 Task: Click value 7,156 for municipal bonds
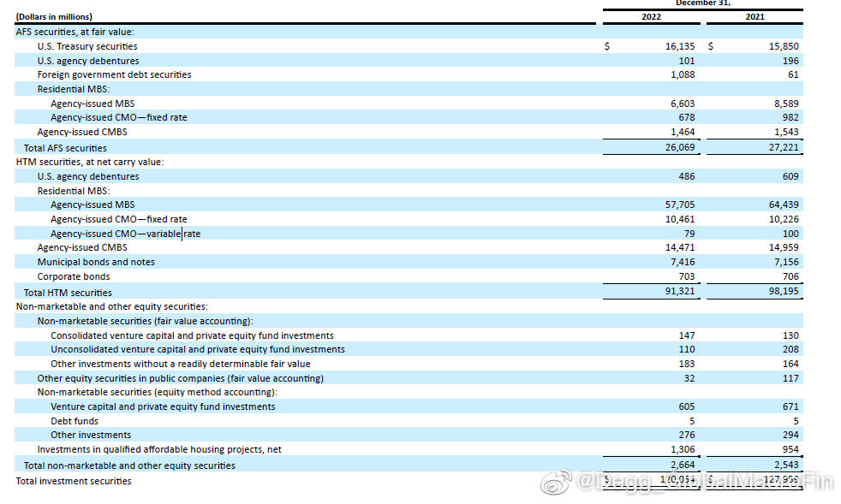tap(786, 262)
